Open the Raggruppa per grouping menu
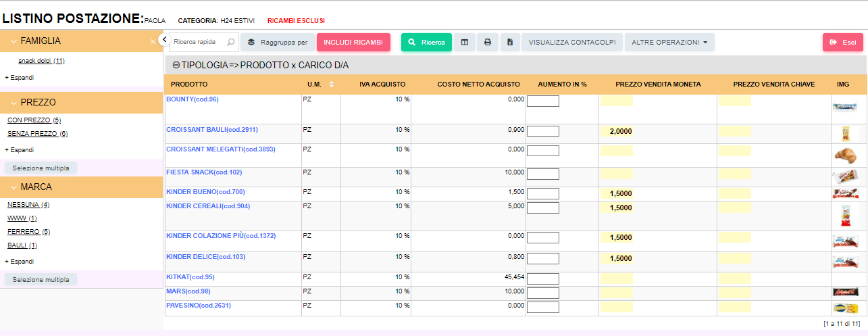 (277, 42)
